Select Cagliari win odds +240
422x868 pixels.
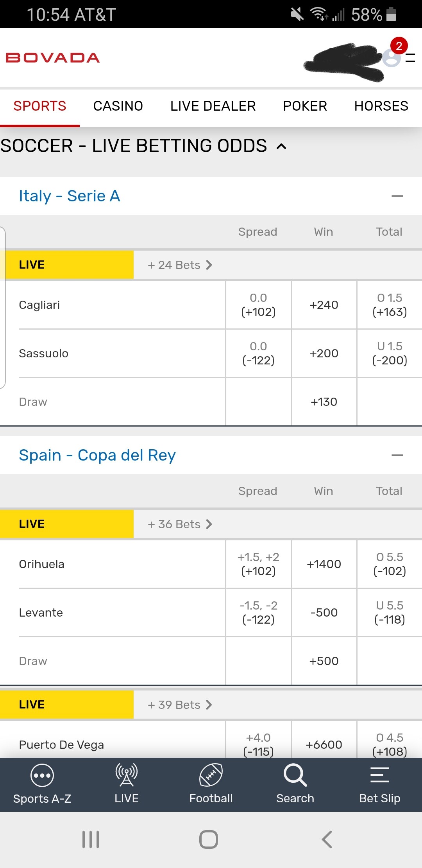pyautogui.click(x=324, y=305)
